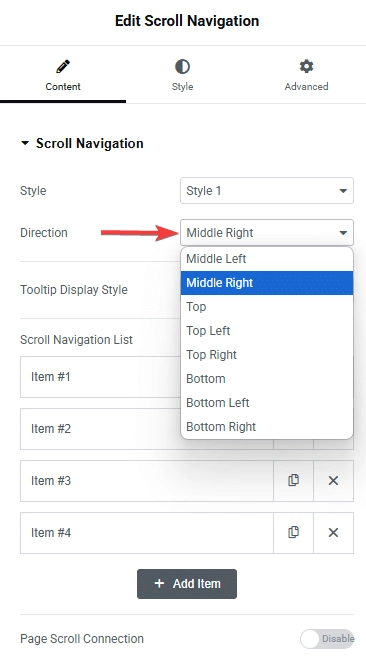
Task: Click the half-circle Style icon
Action: [182, 67]
